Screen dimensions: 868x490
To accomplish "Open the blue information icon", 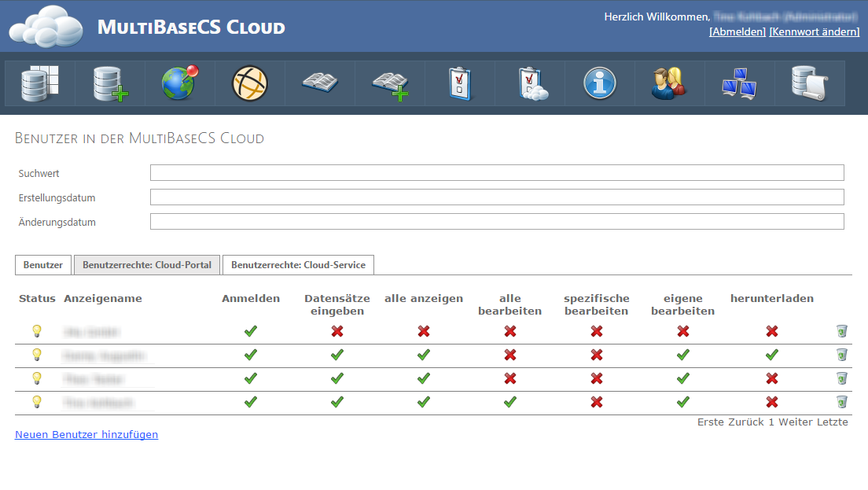I will tap(600, 83).
